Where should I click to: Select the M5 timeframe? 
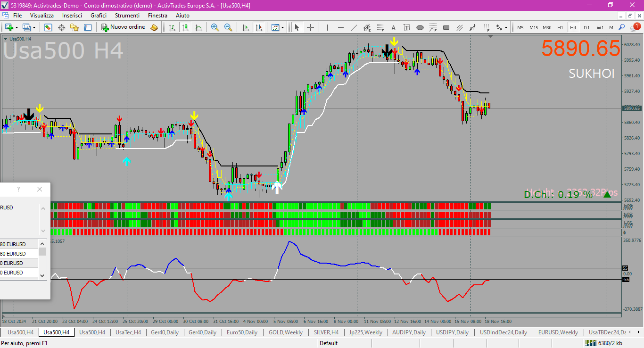(x=520, y=27)
